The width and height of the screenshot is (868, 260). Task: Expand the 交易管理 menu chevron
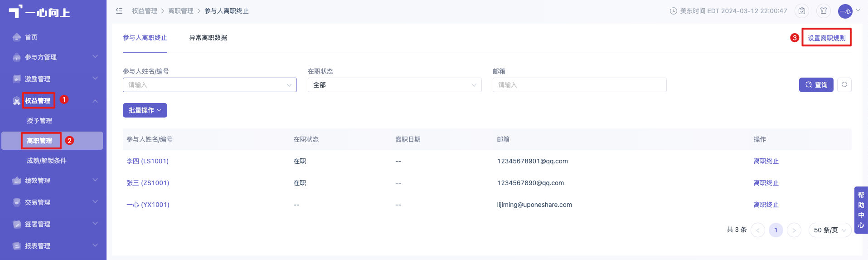point(95,202)
